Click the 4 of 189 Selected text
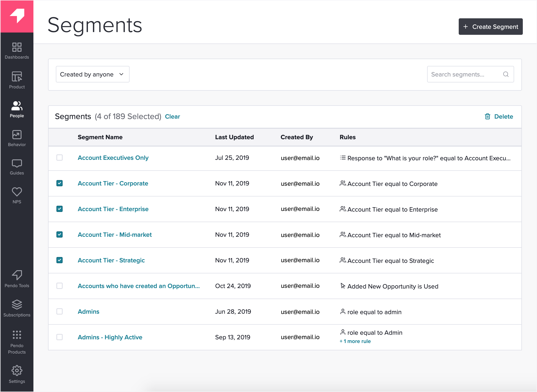The image size is (537, 392). point(128,117)
